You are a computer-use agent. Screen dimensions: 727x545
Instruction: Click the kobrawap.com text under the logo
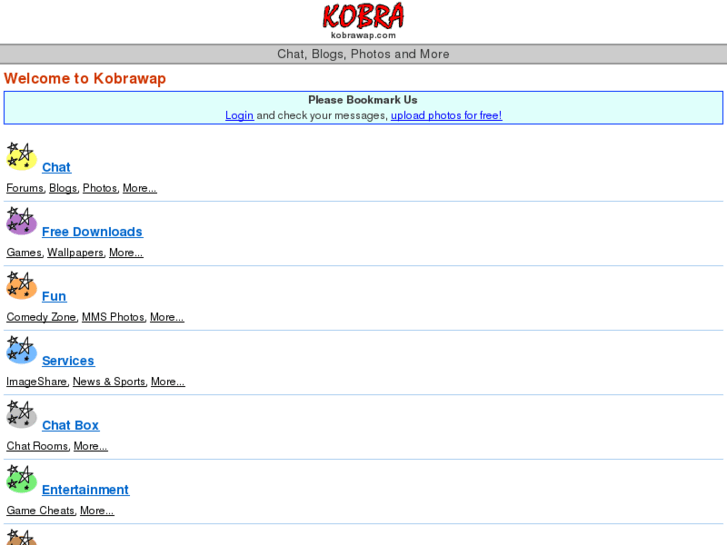click(x=363, y=35)
